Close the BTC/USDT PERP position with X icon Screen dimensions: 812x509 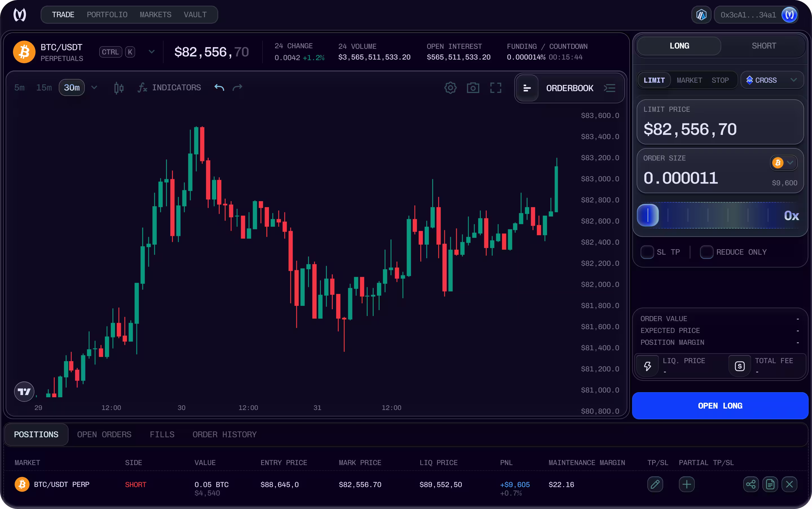pos(789,484)
